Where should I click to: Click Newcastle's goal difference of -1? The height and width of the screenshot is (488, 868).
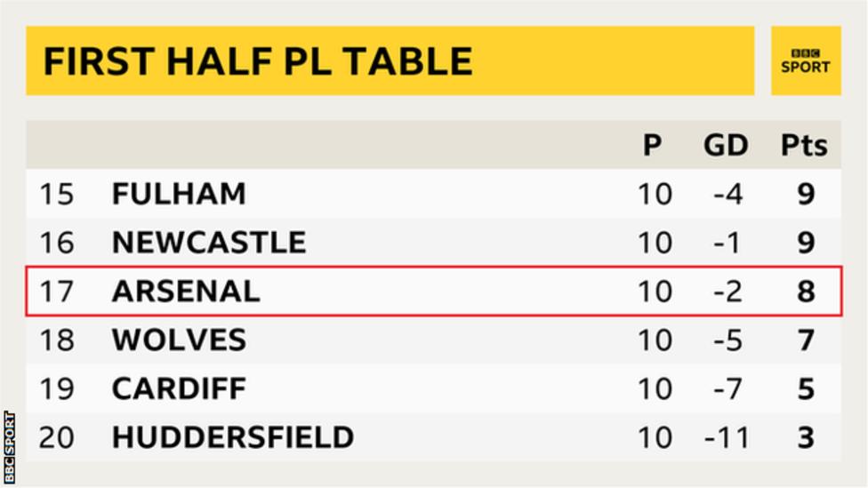pos(727,243)
